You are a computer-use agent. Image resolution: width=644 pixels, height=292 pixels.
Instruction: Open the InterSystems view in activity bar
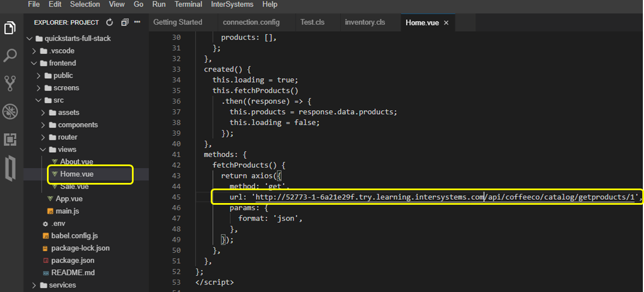tap(10, 168)
